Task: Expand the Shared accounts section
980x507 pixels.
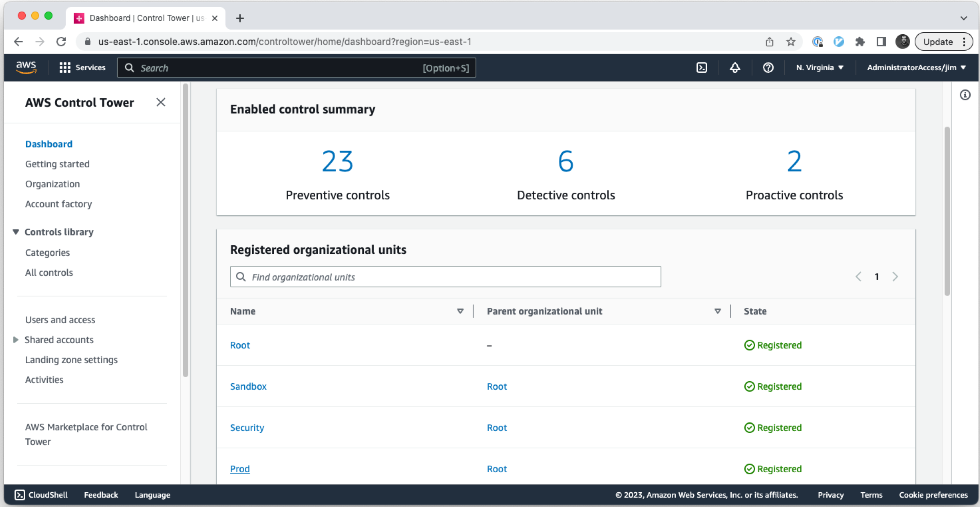Action: (16, 340)
